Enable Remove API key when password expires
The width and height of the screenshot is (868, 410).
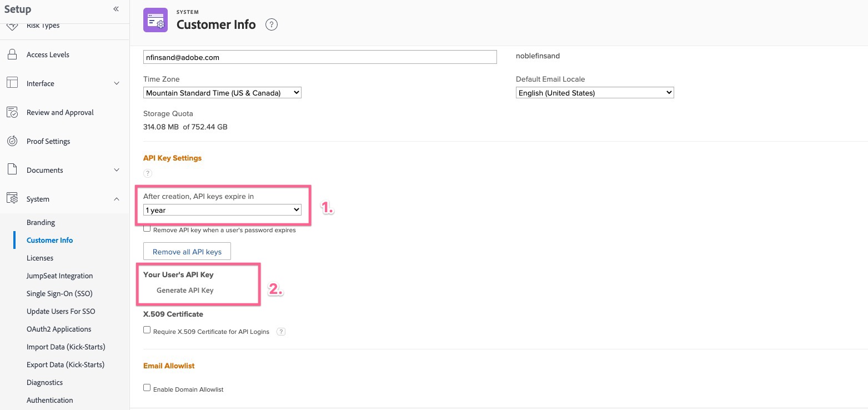147,228
